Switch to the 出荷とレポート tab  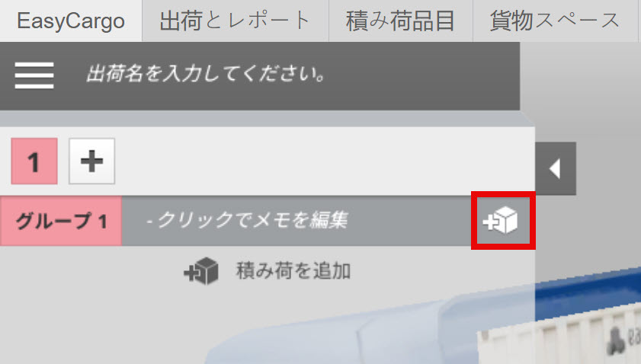235,21
